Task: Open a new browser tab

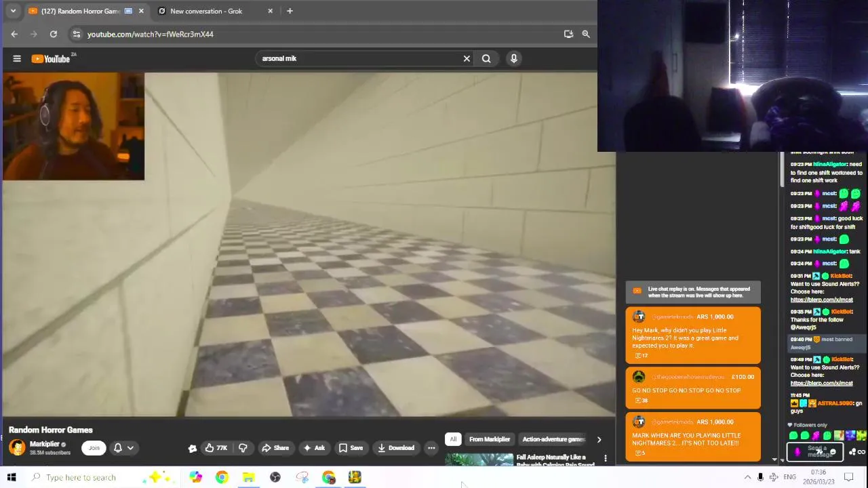Action: tap(290, 11)
